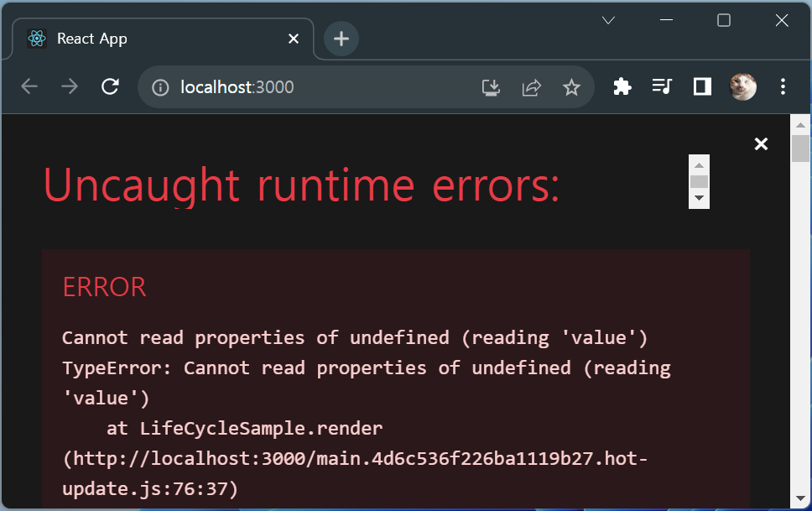Image resolution: width=812 pixels, height=511 pixels.
Task: Click page scrollbar down arrow
Action: (x=800, y=498)
